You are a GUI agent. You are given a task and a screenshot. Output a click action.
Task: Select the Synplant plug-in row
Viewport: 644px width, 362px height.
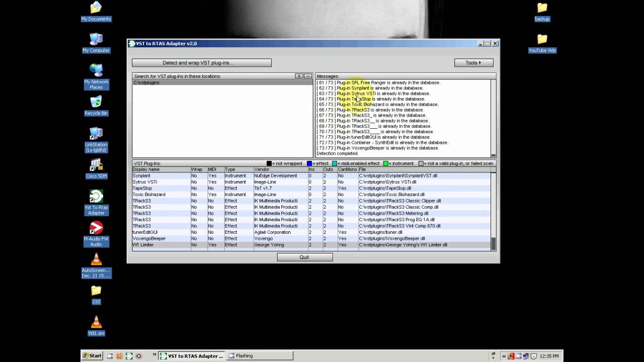311,176
